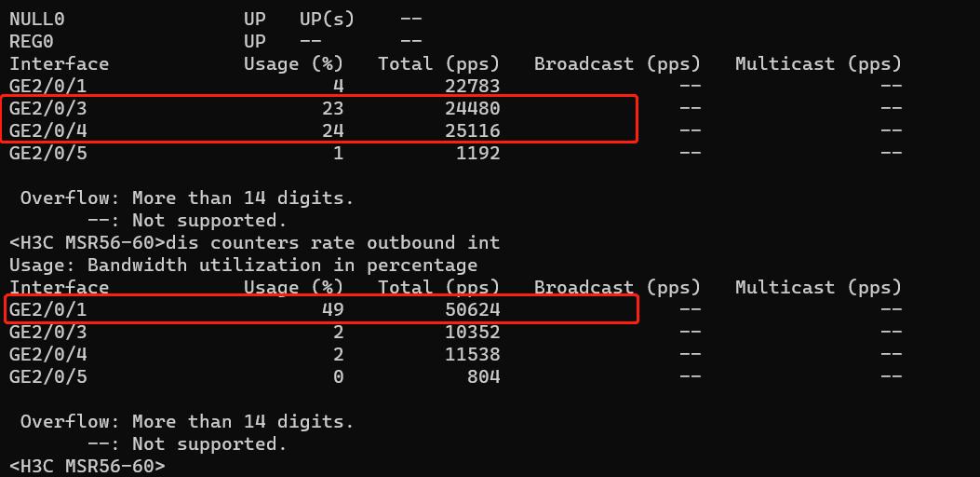Click GE2/0/3 in the row showing 24480

click(48, 108)
